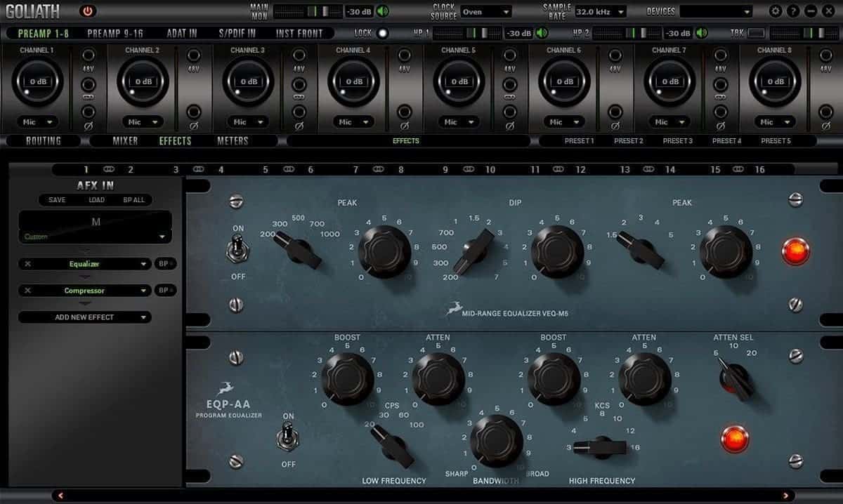This screenshot has height=504, width=843.
Task: Expand the ADD NEW EFFECT dropdown
Action: [85, 317]
